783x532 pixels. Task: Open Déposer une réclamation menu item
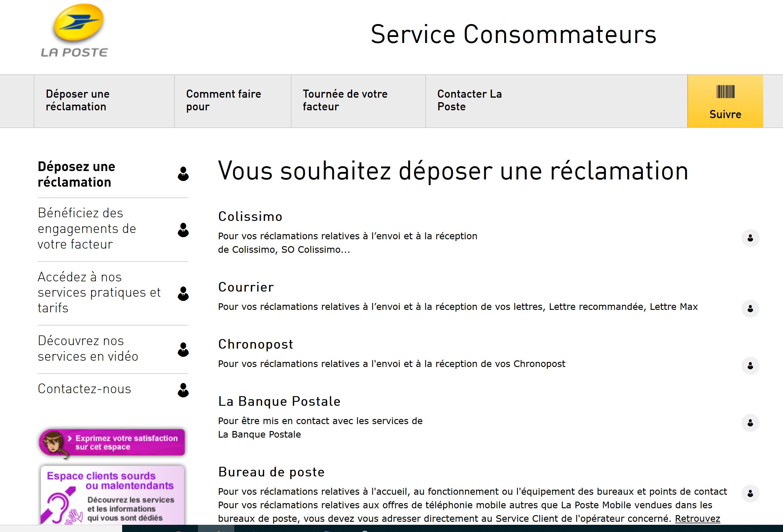[78, 100]
